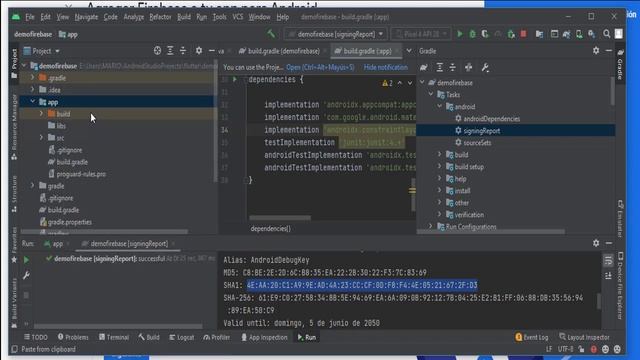Collapse the app folder in Project tree
The image size is (640, 360).
coord(33,102)
